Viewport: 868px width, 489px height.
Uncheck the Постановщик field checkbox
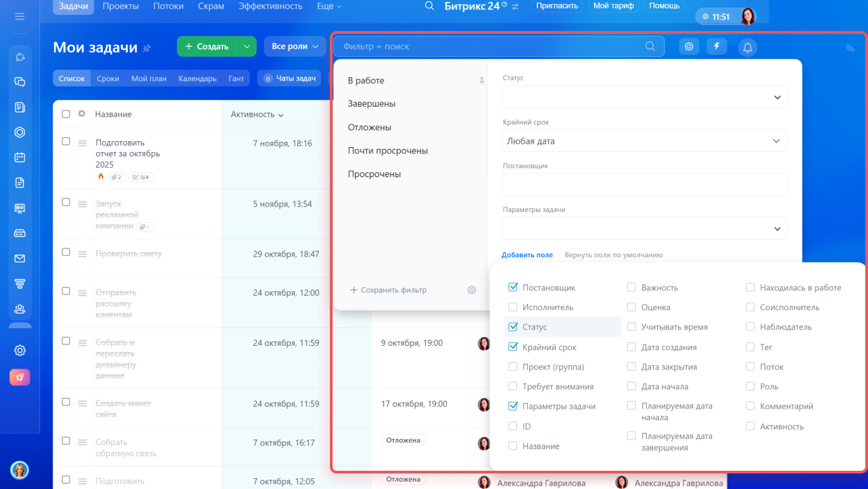(512, 288)
